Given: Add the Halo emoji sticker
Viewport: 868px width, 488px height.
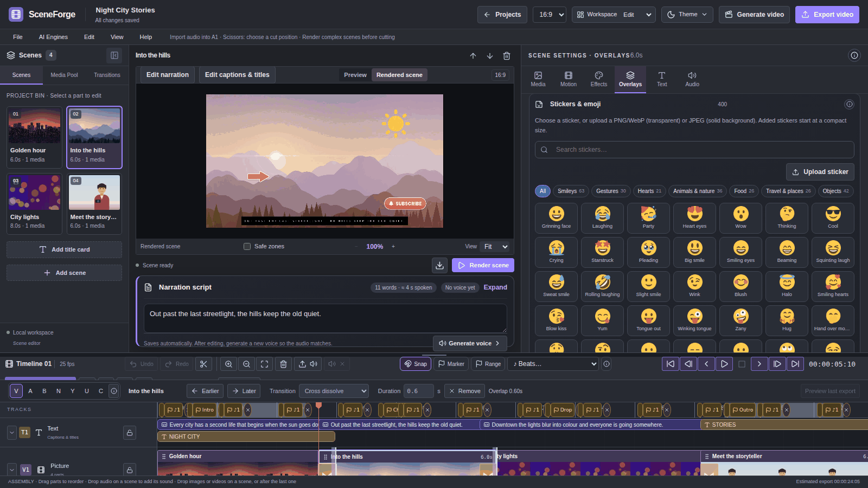Looking at the screenshot, I should tap(787, 286).
